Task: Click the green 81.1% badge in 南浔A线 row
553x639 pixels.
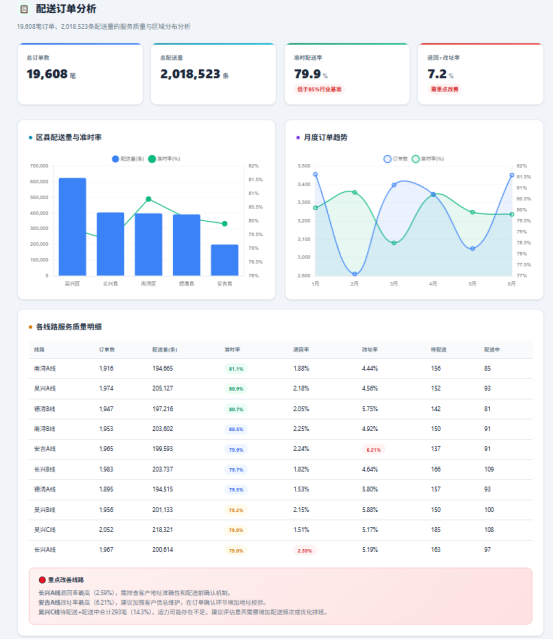Action: pyautogui.click(x=236, y=369)
